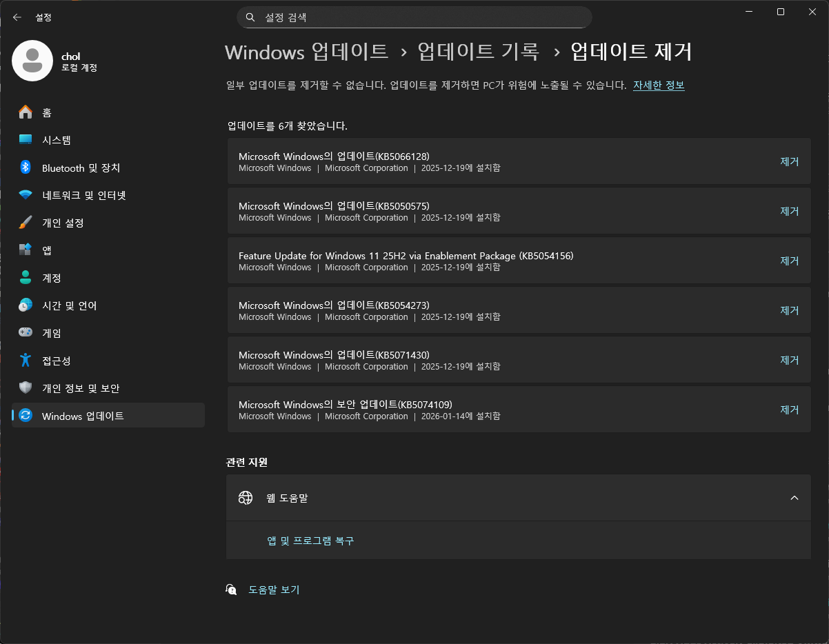Remove update KB5050575
The image size is (829, 644).
789,211
